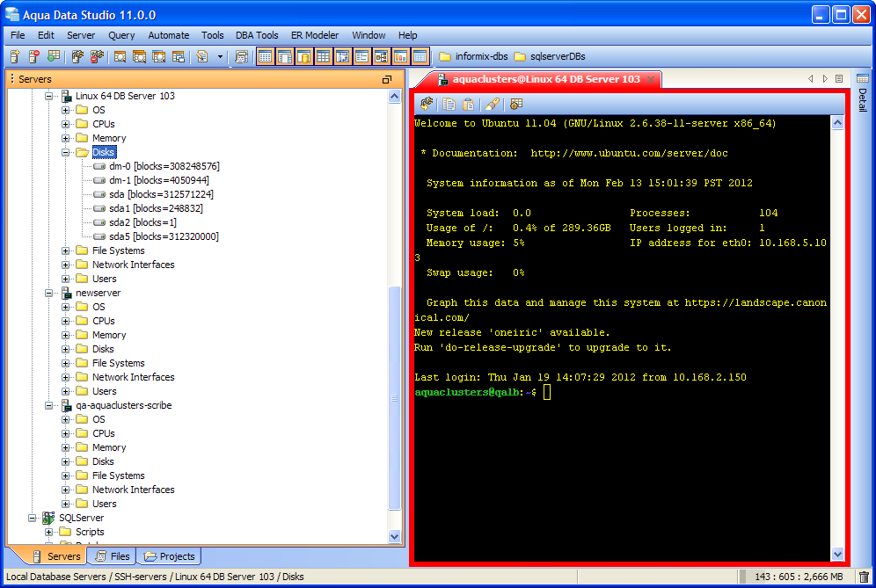The height and width of the screenshot is (588, 876).
Task: Open the Query menu
Action: point(121,35)
